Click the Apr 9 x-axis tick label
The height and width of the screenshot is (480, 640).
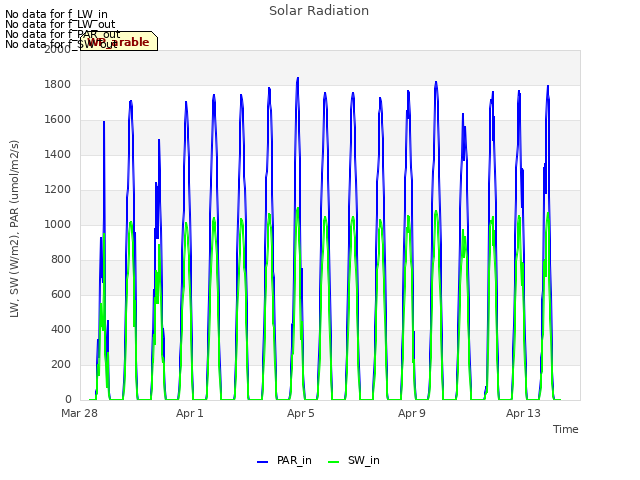pos(411,413)
